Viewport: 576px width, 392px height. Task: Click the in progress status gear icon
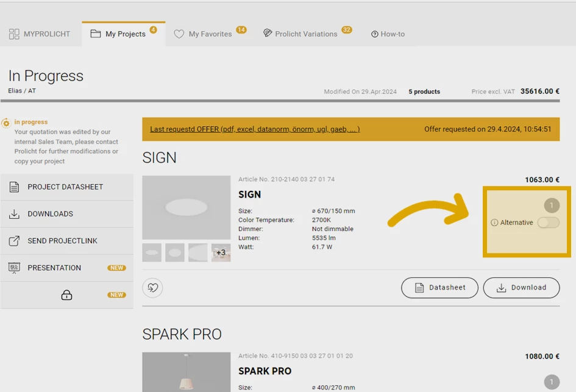[6, 123]
